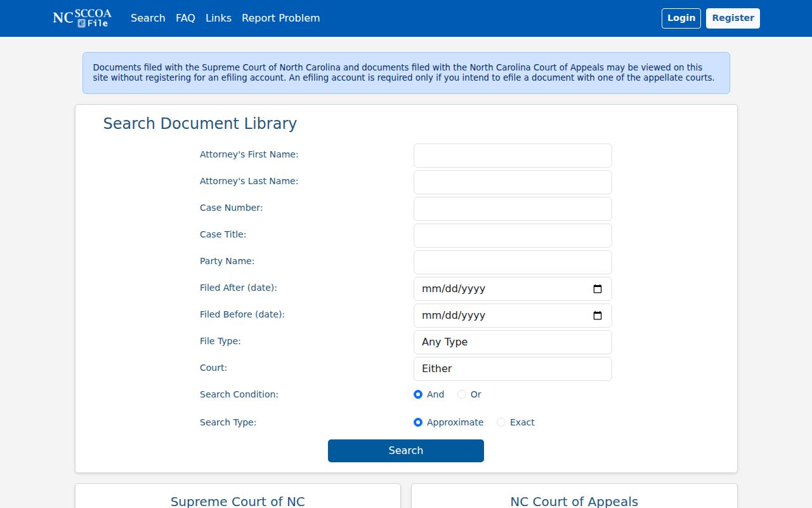The image size is (812, 508).
Task: Focus the Case Title field
Action: pos(513,236)
